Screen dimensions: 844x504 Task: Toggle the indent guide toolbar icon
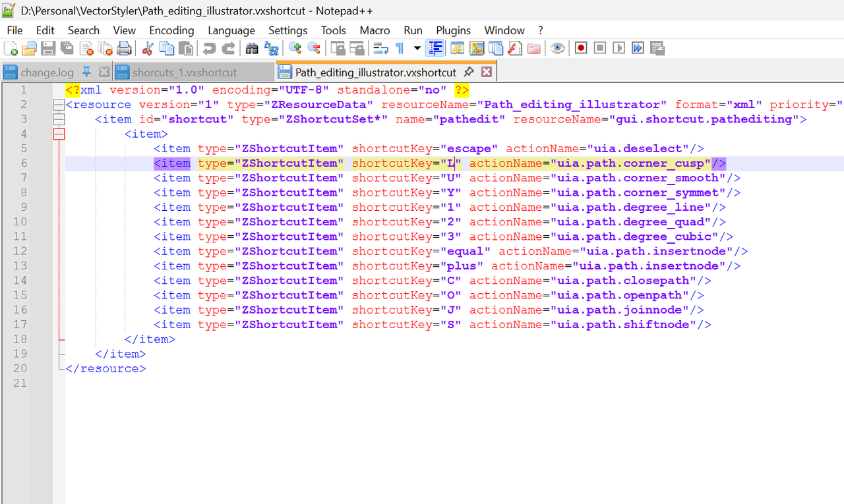click(x=435, y=48)
